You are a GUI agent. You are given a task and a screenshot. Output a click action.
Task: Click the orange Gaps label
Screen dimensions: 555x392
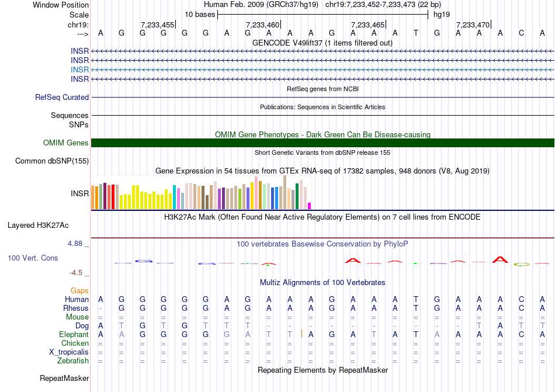click(x=79, y=290)
